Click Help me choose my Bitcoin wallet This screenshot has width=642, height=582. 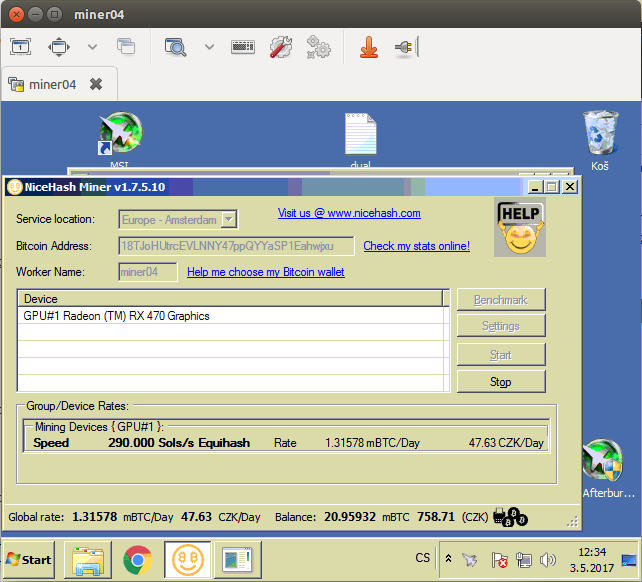pos(266,272)
